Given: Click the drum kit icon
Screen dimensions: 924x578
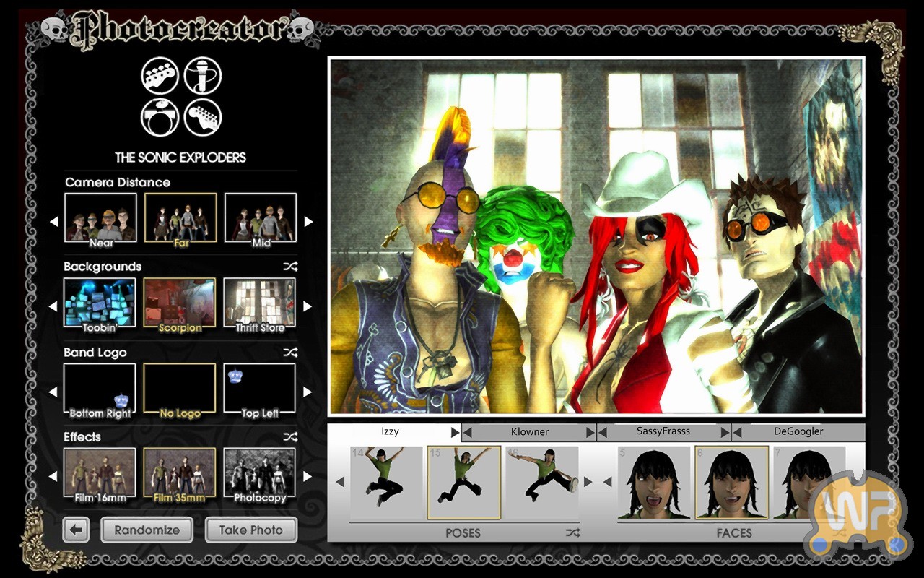Looking at the screenshot, I should (x=160, y=118).
